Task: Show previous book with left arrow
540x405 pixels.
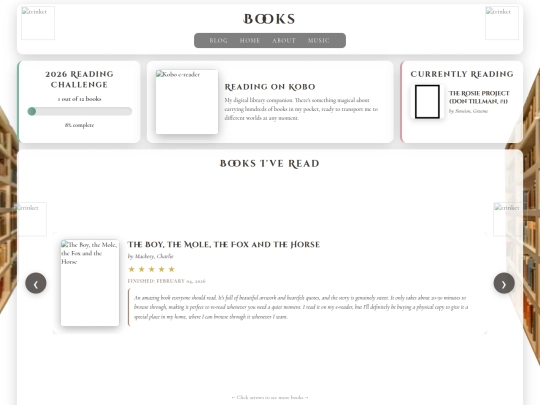Action: pos(36,283)
